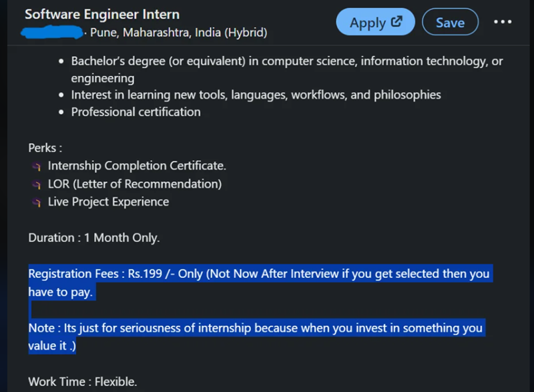Click the bullet beside Interest in learning new tools
This screenshot has width=534, height=392.
tap(60, 95)
